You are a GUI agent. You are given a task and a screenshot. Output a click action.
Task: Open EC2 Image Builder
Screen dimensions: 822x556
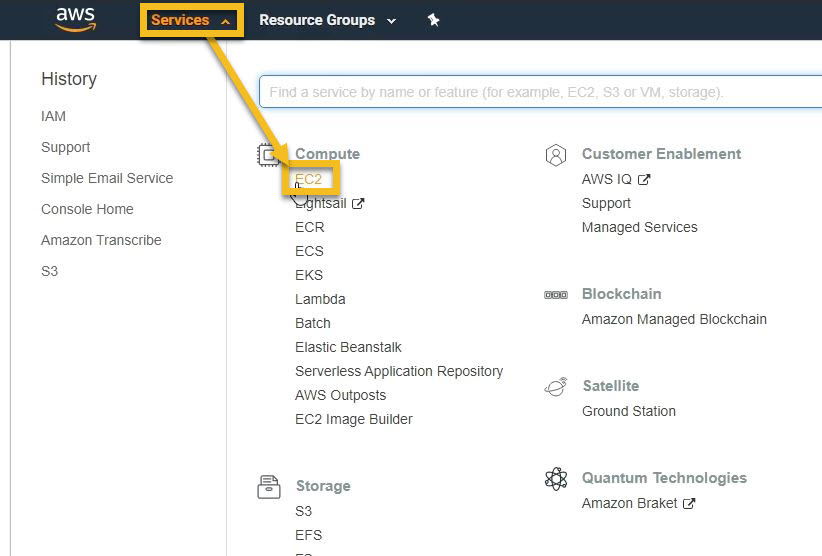[354, 420]
